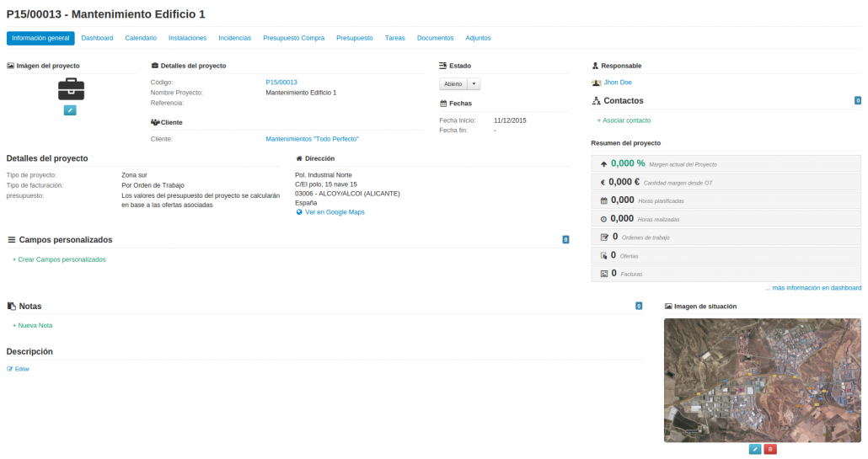Click the Contactos counter badge
The height and width of the screenshot is (459, 868).
point(858,101)
